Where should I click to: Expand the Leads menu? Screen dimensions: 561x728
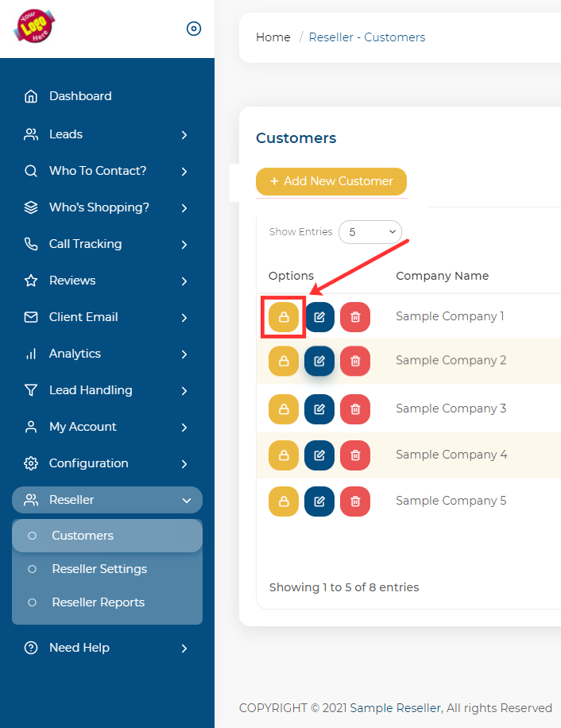[x=106, y=134]
